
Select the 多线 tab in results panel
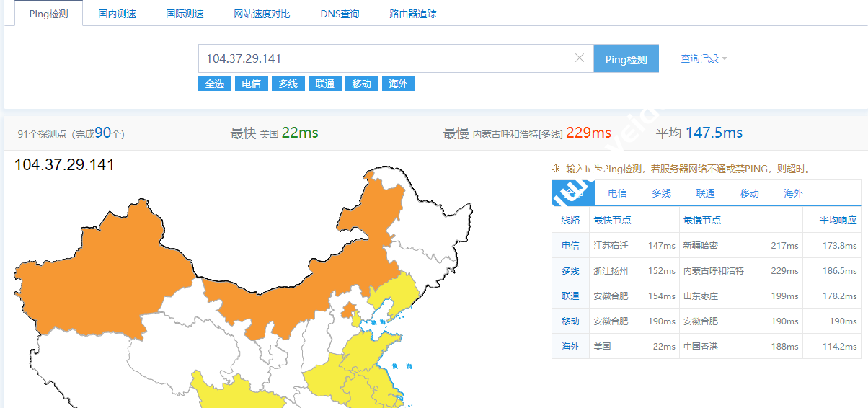(662, 193)
